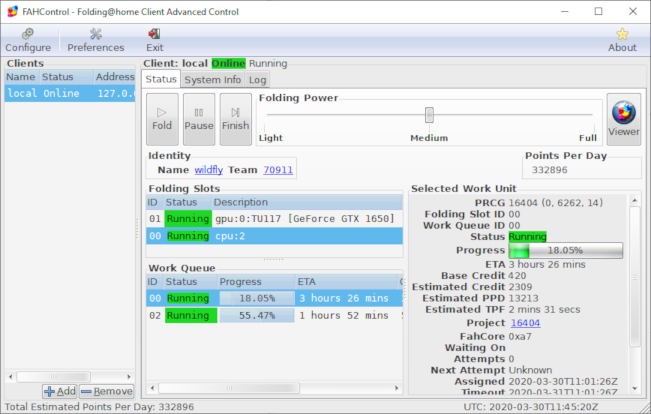The width and height of the screenshot is (651, 414).
Task: Open the team 70911 link
Action: tap(278, 170)
